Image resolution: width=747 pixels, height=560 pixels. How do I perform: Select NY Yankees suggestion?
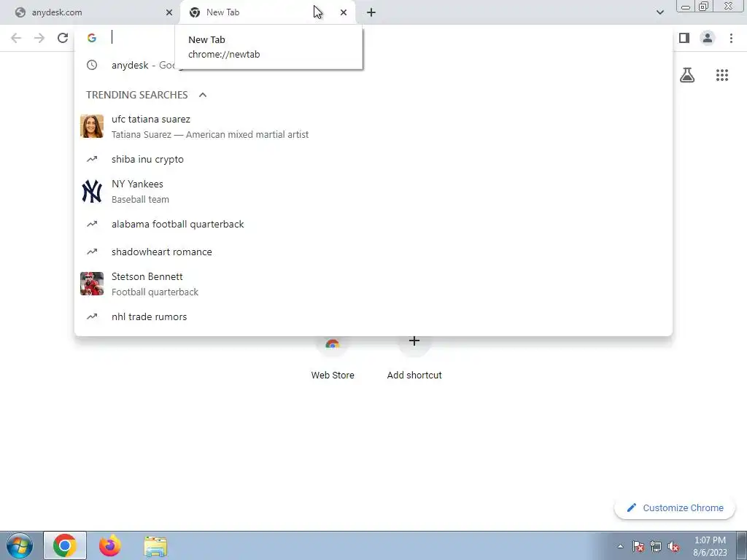(x=373, y=192)
